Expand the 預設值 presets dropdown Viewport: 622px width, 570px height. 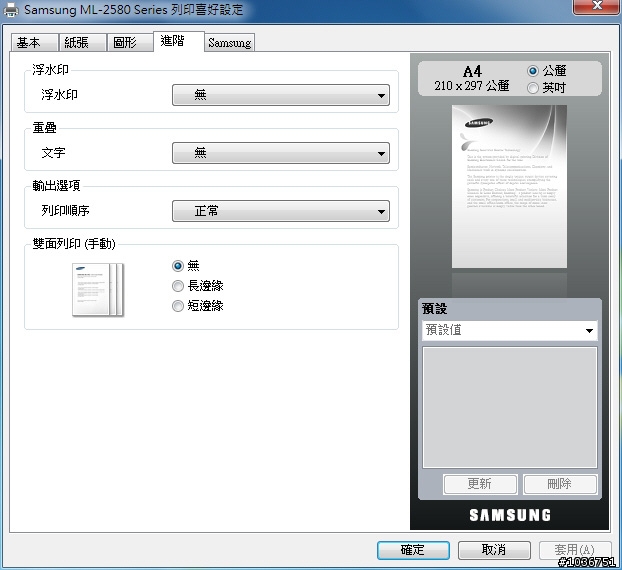[x=509, y=330]
